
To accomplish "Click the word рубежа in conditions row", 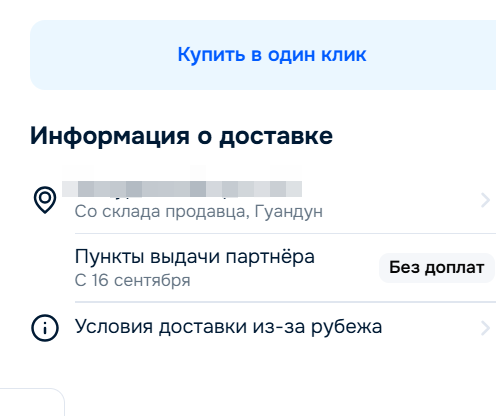I will [347, 327].
